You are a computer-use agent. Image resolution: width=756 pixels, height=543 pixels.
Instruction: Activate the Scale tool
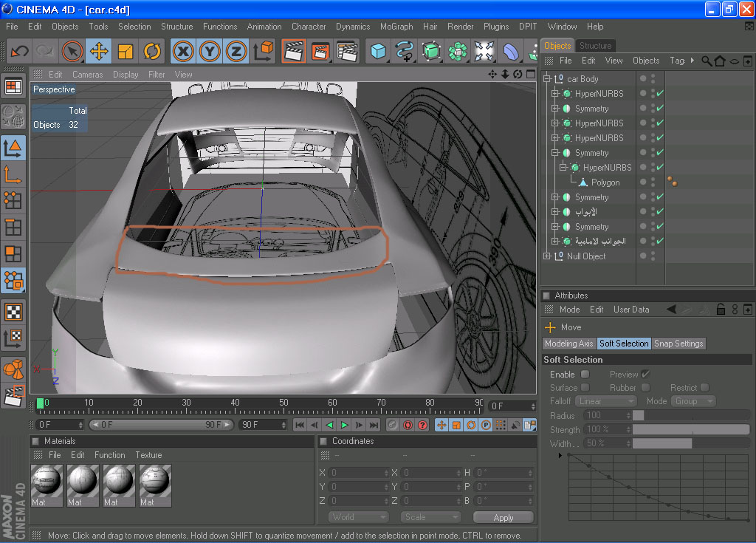[x=126, y=51]
